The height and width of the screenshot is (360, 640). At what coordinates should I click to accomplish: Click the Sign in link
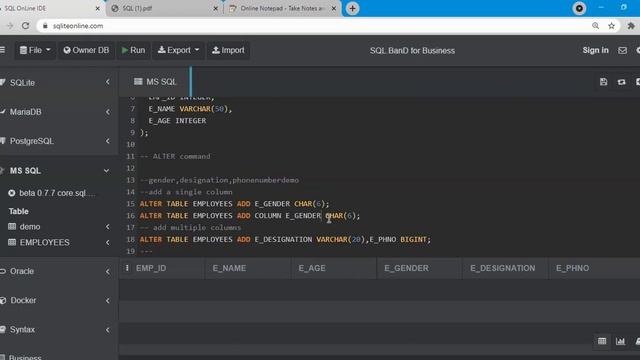click(595, 50)
